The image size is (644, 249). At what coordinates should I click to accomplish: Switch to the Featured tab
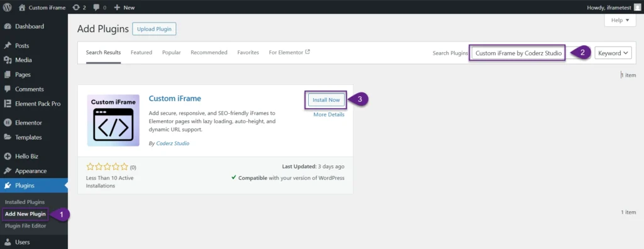coord(142,53)
